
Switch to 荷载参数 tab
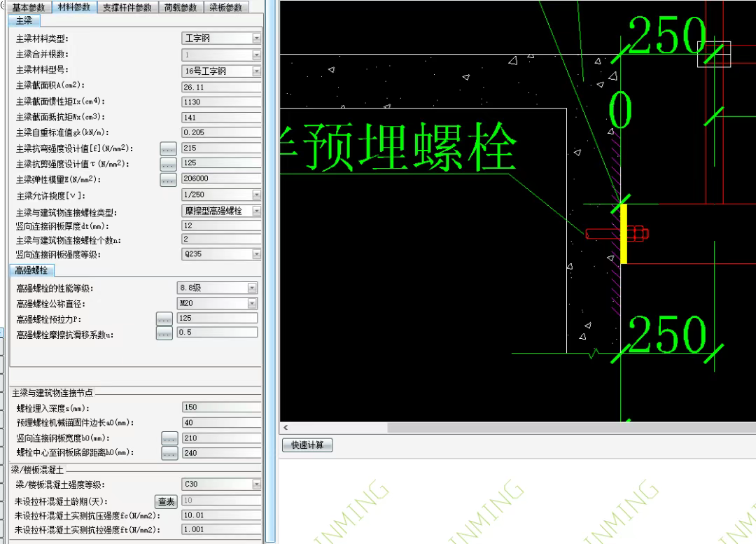pyautogui.click(x=180, y=7)
